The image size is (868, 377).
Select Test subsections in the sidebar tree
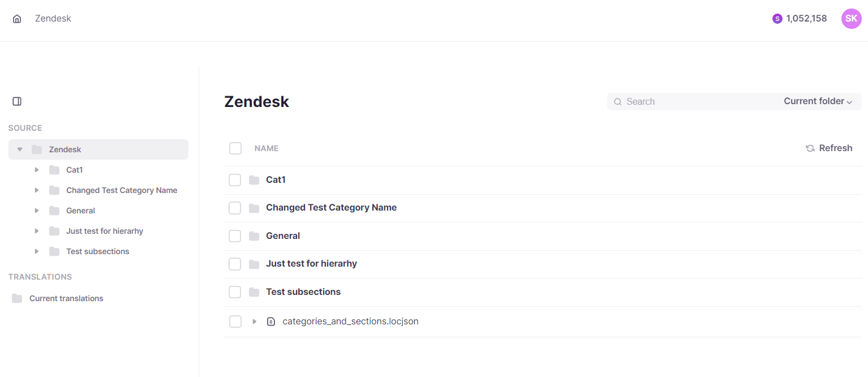coord(97,251)
